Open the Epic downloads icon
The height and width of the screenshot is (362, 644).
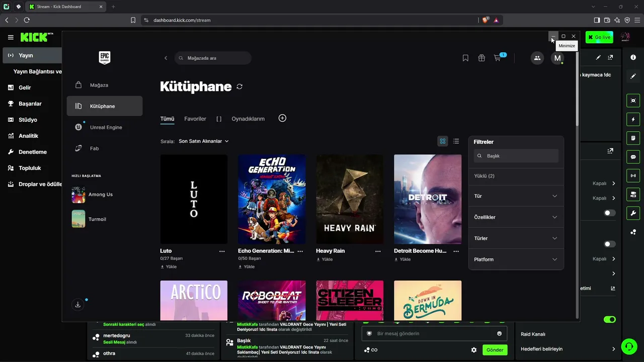(77, 304)
